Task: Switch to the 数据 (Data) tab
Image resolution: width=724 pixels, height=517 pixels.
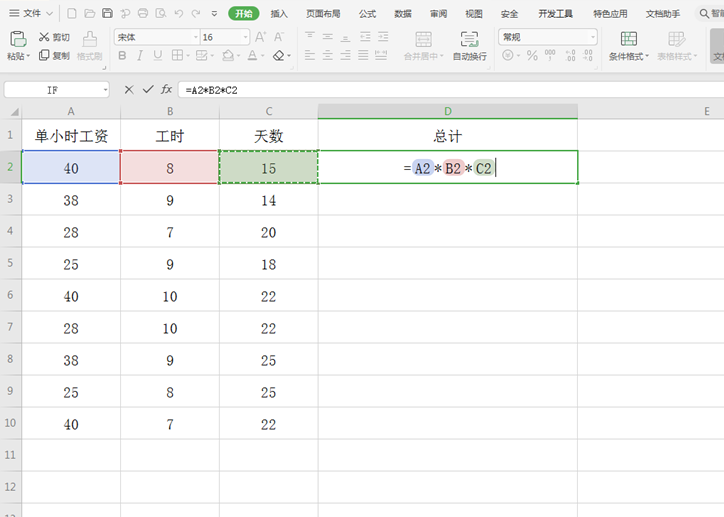Action: (403, 14)
